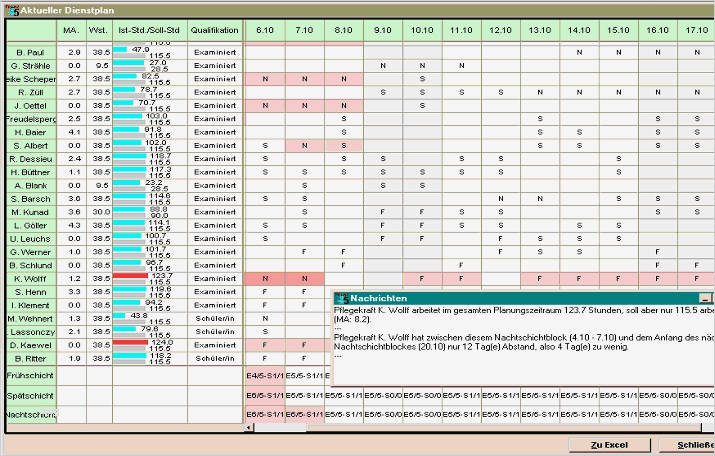
Task: Select employee row K. Wolff
Action: click(31, 279)
